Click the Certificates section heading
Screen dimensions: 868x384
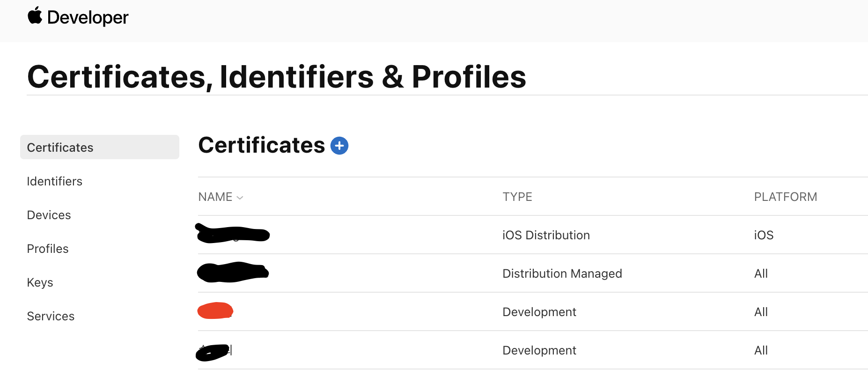262,145
